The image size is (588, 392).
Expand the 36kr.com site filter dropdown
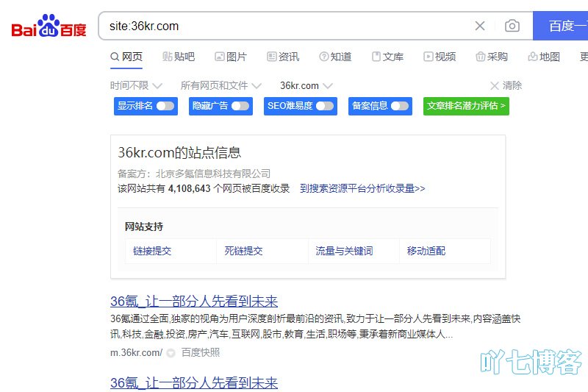pos(306,85)
